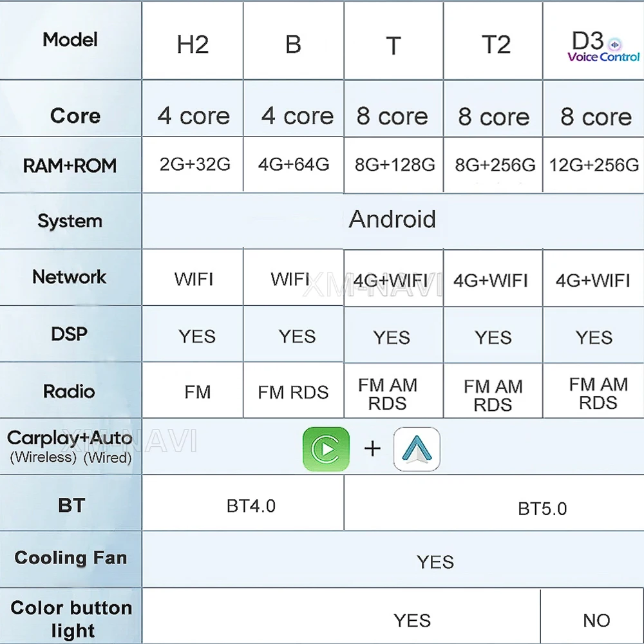The height and width of the screenshot is (644, 644).
Task: Select the T2 model column header
Action: [x=496, y=45]
